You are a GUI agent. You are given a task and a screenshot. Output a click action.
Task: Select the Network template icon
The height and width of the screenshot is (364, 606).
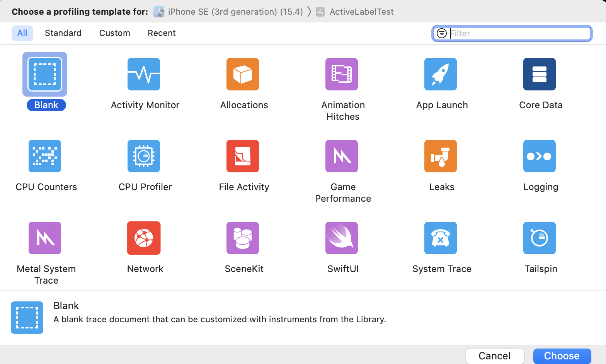point(144,238)
